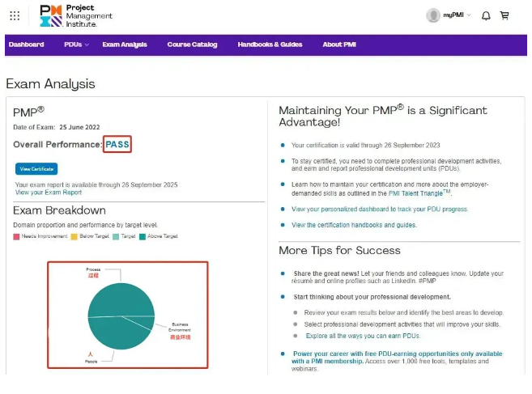Open personalized dashboard PDU progress link
The width and height of the screenshot is (532, 394).
click(x=379, y=210)
